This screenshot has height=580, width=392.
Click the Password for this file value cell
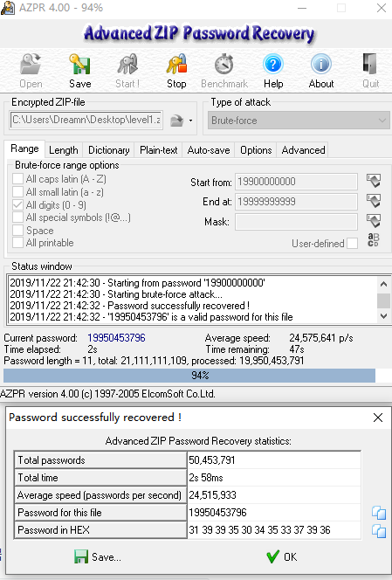click(274, 513)
